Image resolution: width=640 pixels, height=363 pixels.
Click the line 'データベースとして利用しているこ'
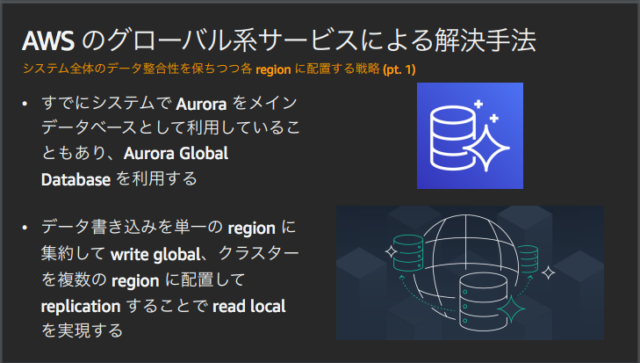pos(171,128)
